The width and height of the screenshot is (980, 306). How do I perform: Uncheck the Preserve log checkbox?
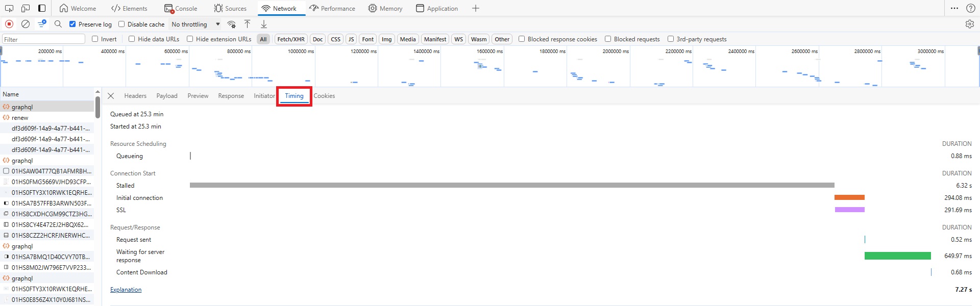(72, 24)
